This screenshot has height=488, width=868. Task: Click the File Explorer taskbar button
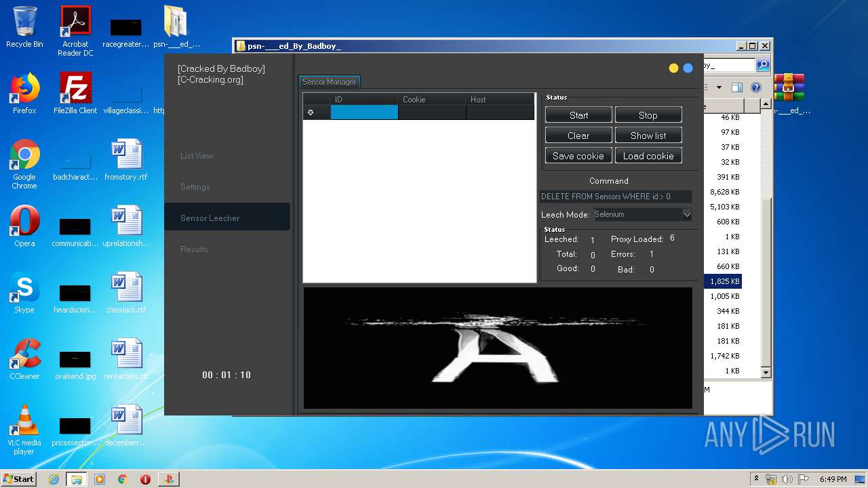coord(76,479)
